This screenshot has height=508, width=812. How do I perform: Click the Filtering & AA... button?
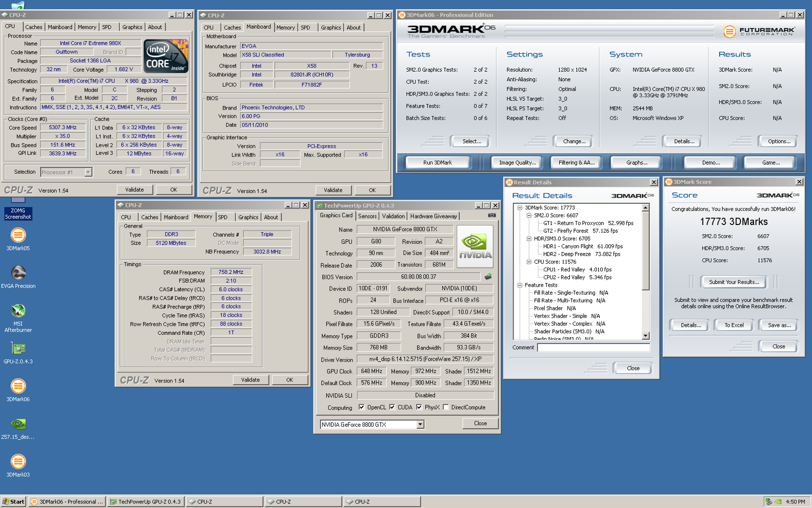tap(577, 163)
